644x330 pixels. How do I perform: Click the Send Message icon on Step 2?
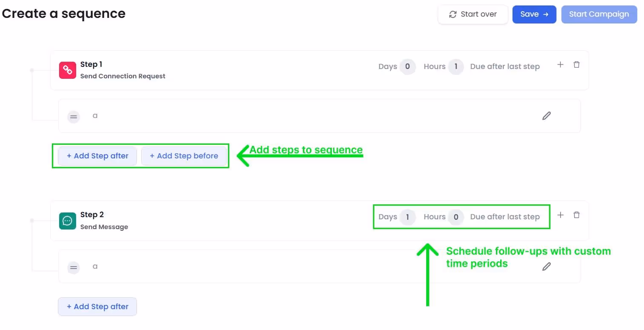pyautogui.click(x=67, y=221)
